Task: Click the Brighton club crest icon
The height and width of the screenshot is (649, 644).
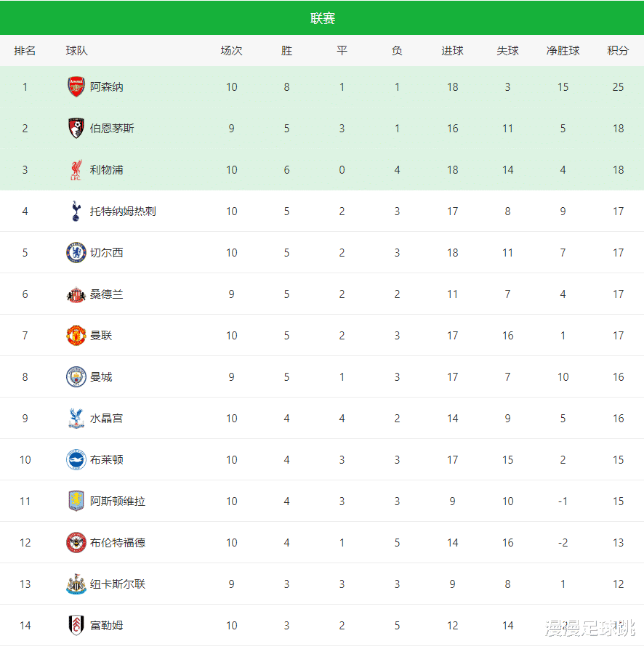Action: tap(76, 460)
